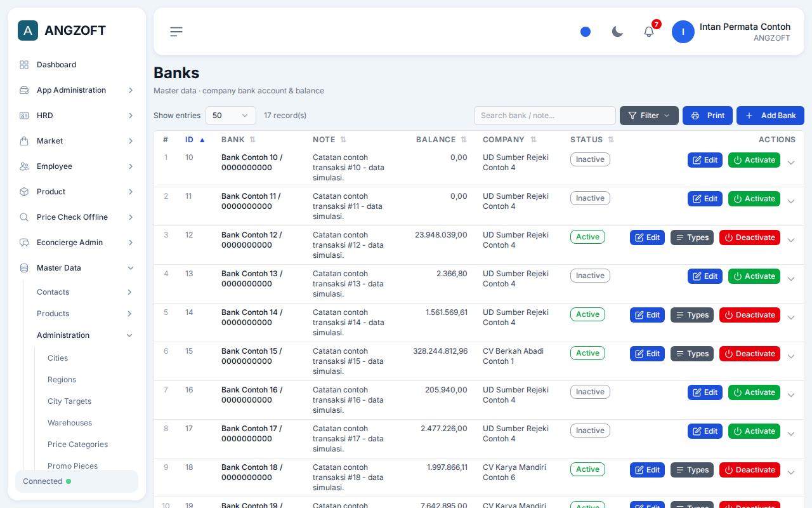Screen dimensions: 812x508
Task: Expand the HRD sidebar menu
Action: point(77,116)
